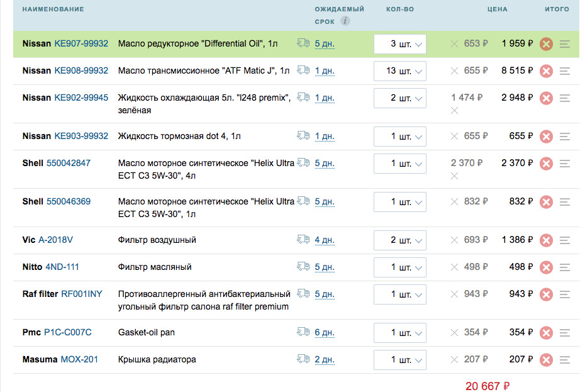Open the row menu for Pmc P1C-C007C
This screenshot has width=585, height=392.
(565, 333)
